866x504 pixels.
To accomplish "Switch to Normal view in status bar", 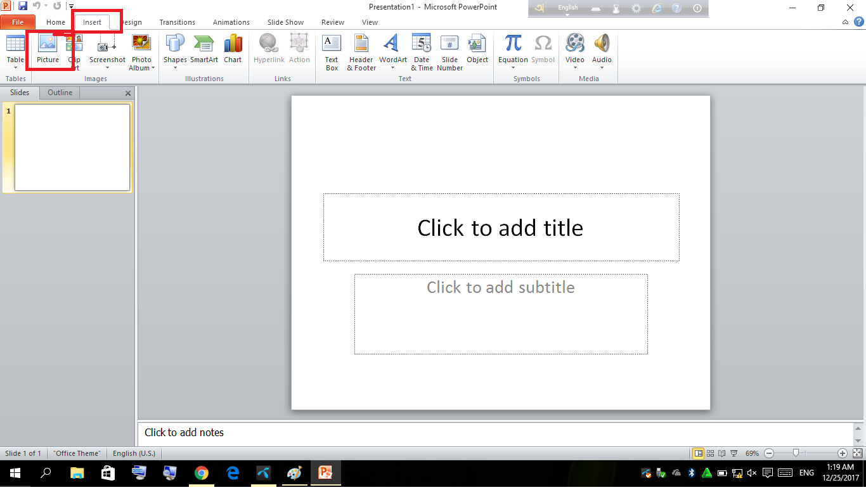I will tap(698, 453).
